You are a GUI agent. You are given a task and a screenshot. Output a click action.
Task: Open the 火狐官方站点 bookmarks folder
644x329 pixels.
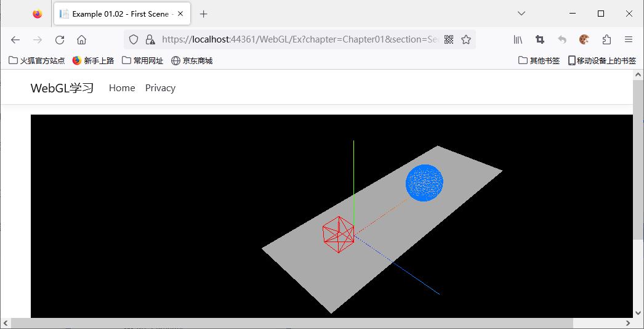click(x=36, y=61)
